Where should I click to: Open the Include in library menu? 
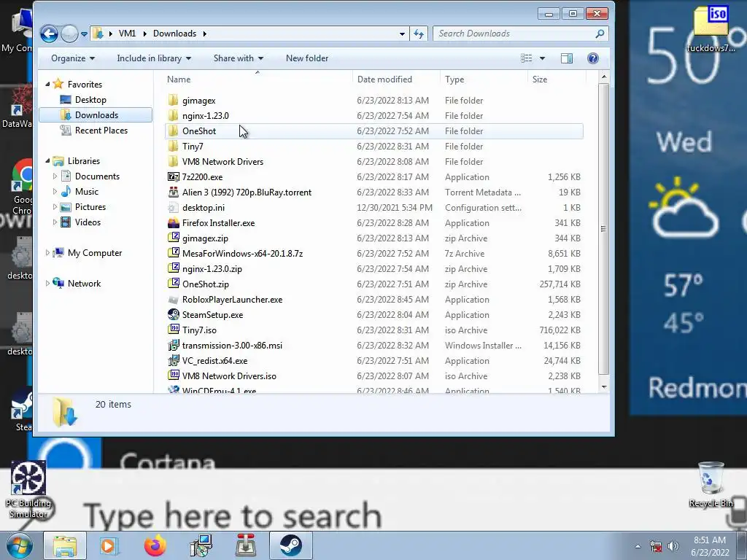coord(154,58)
